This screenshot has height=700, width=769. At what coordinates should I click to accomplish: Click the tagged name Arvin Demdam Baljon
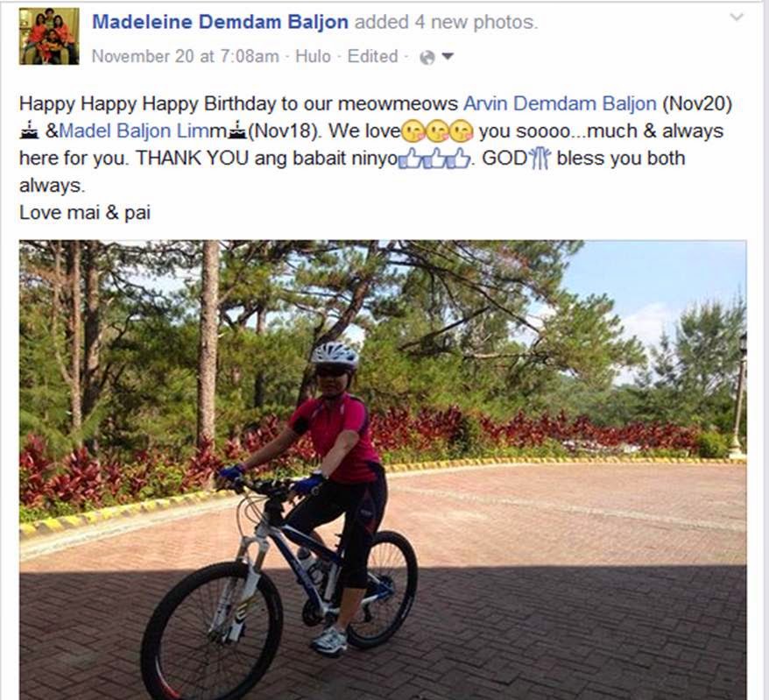point(560,103)
